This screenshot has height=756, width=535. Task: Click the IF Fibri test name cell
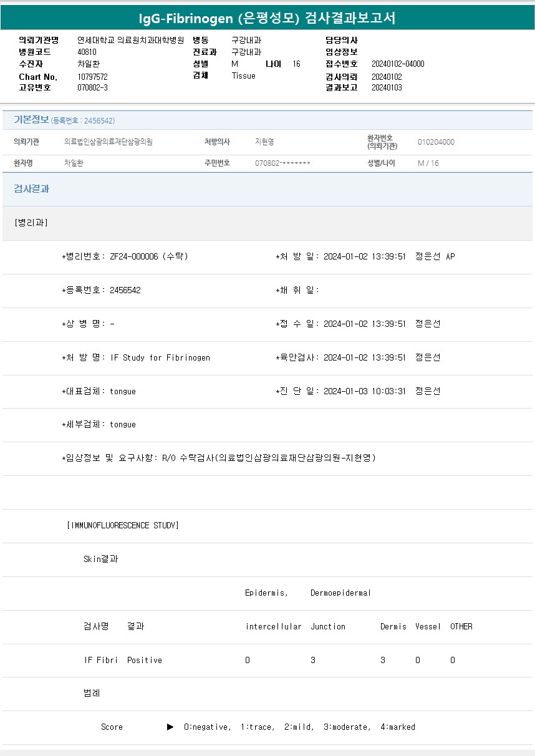click(101, 660)
